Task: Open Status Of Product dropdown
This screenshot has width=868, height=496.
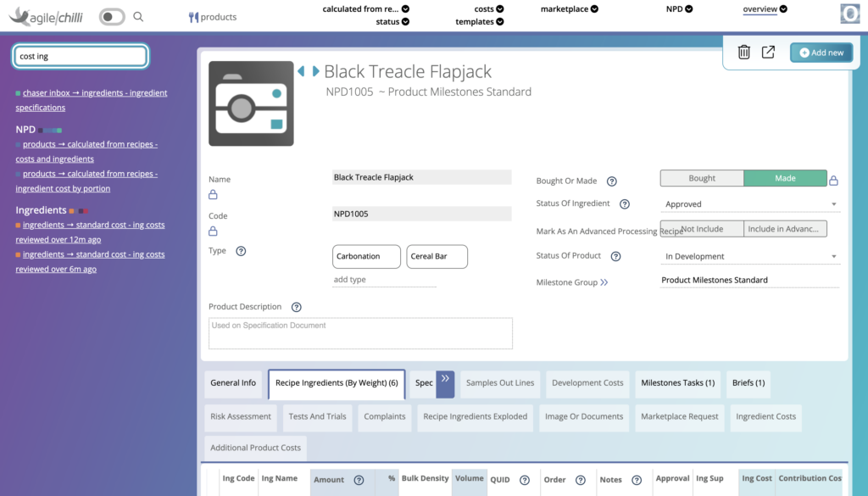Action: (x=748, y=256)
